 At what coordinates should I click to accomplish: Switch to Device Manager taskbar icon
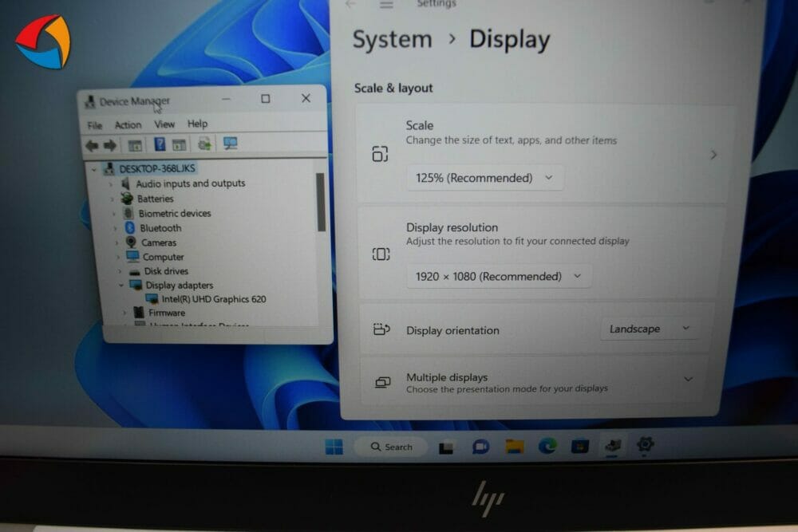click(x=612, y=446)
